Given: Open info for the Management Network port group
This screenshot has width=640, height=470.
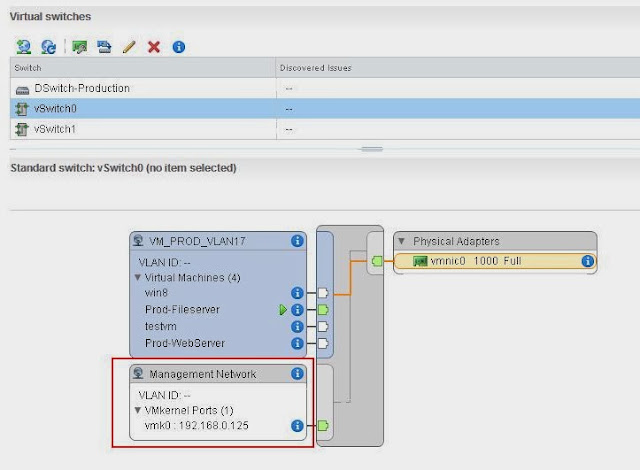Looking at the screenshot, I should coord(297,374).
